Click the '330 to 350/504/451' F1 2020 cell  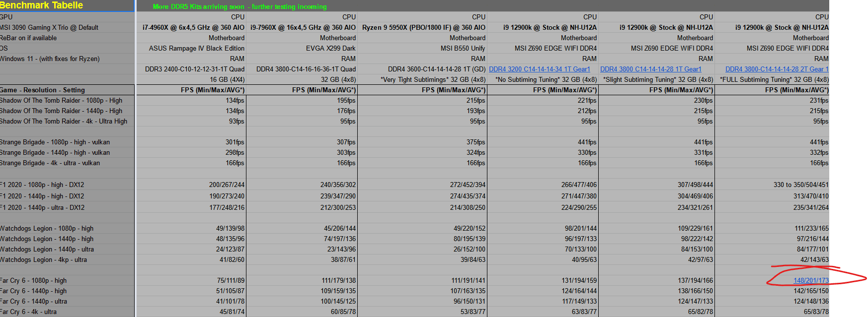801,185
